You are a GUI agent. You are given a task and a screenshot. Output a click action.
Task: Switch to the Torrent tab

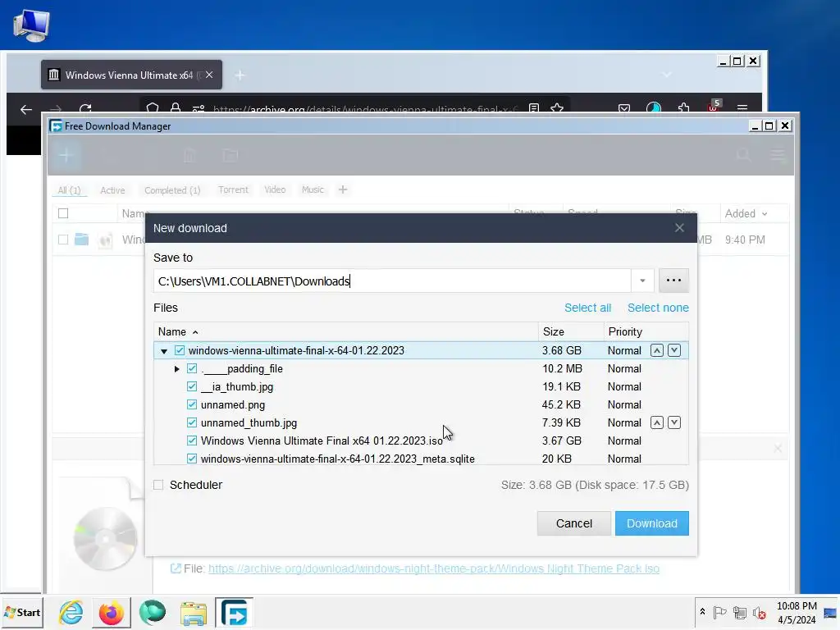233,189
